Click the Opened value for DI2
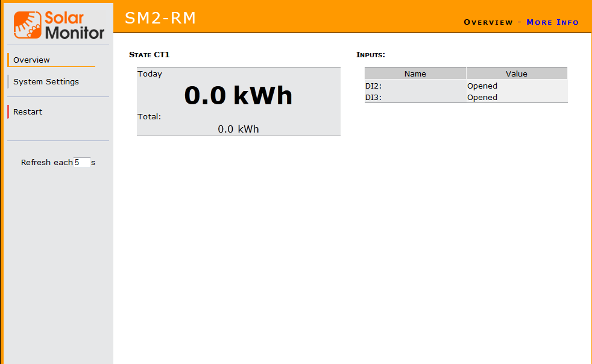 coord(482,86)
